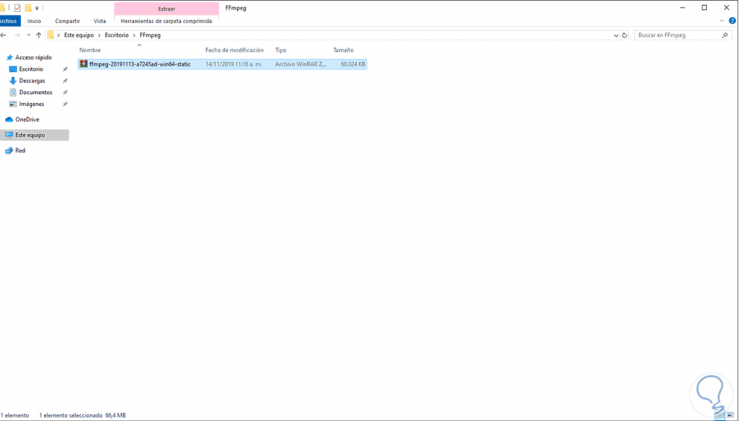The height and width of the screenshot is (421, 745).
Task: Switch to the Inicio ribbon tab
Action: pyautogui.click(x=34, y=21)
